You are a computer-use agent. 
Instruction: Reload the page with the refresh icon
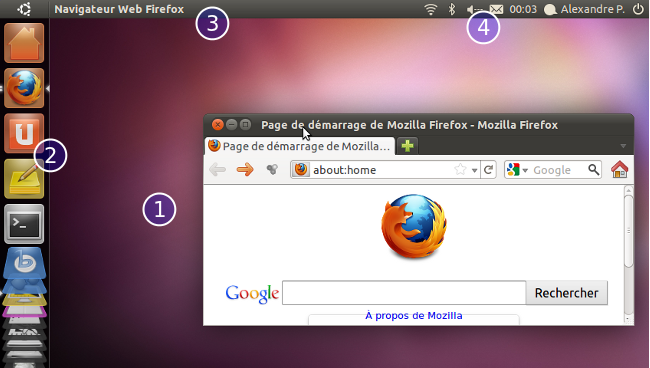point(488,169)
